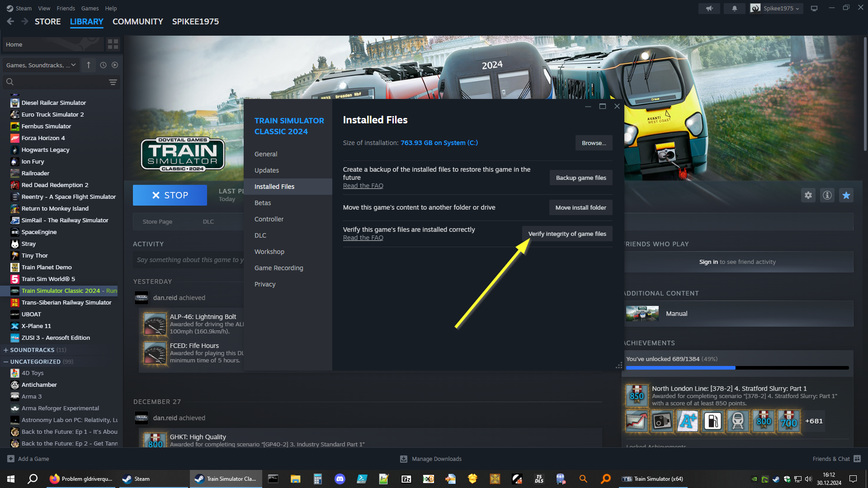Screen dimensions: 868x488
Task: Open the View menu
Action: click(44, 8)
